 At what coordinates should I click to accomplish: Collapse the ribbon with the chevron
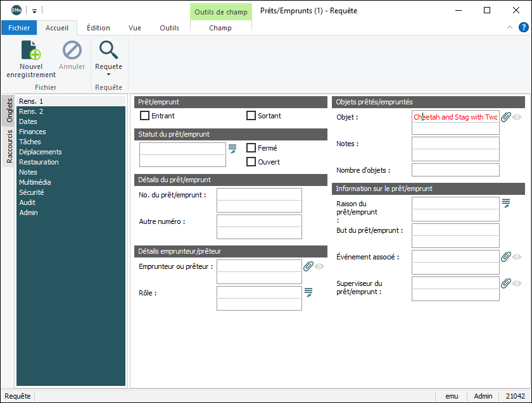coord(510,27)
